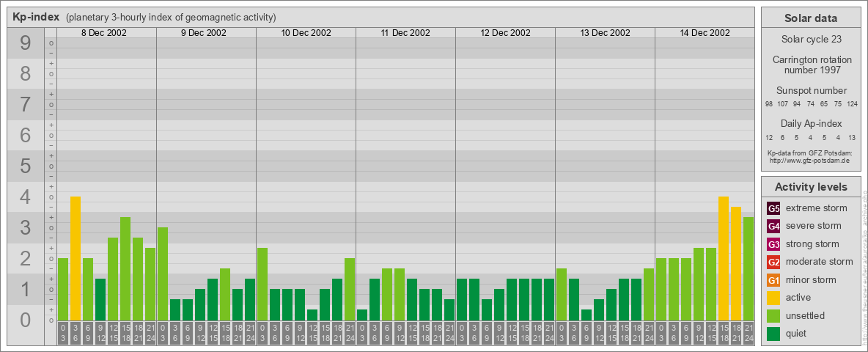868x352 pixels.
Task: Click the 13 Dec 2002 date header
Action: (x=605, y=33)
